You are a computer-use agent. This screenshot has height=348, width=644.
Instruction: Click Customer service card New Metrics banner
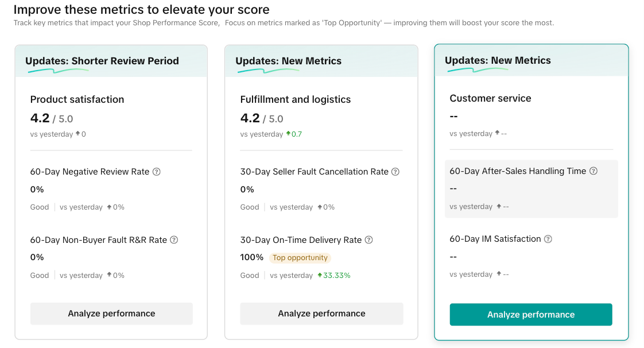coord(498,60)
